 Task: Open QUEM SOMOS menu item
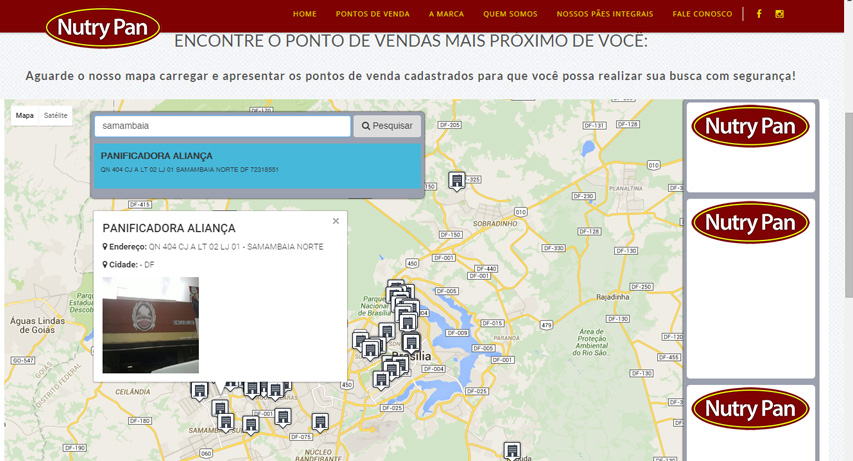click(x=510, y=14)
